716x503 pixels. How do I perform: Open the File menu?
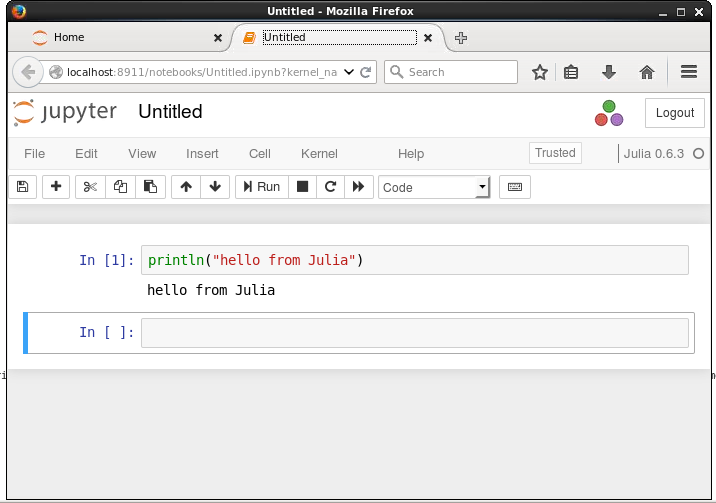[34, 154]
